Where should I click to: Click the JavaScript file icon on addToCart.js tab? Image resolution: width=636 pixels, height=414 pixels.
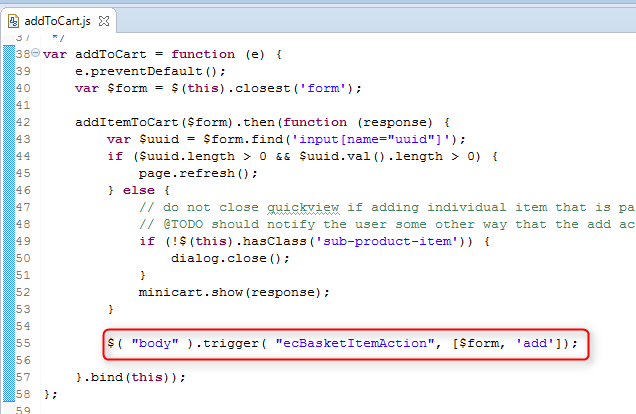(x=13, y=21)
